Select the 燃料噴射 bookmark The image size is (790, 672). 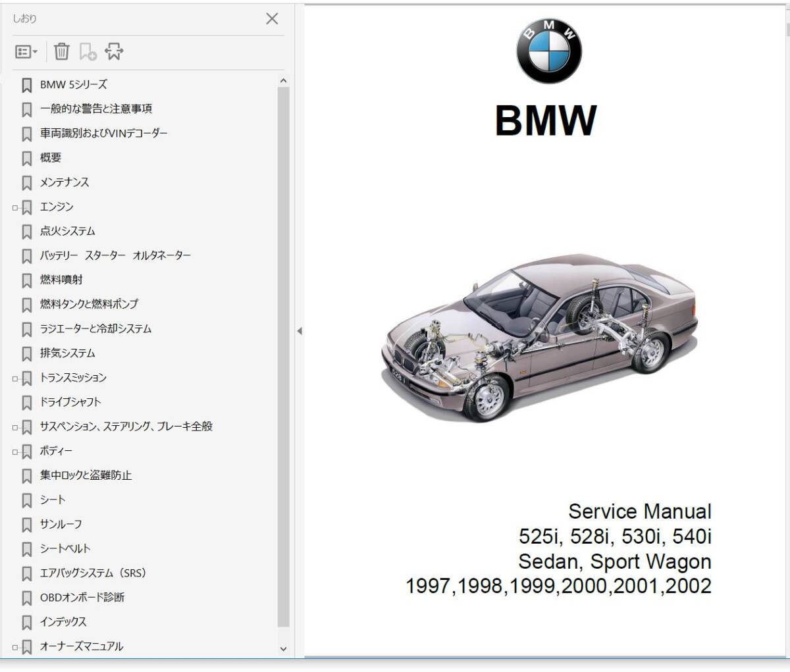(x=61, y=280)
